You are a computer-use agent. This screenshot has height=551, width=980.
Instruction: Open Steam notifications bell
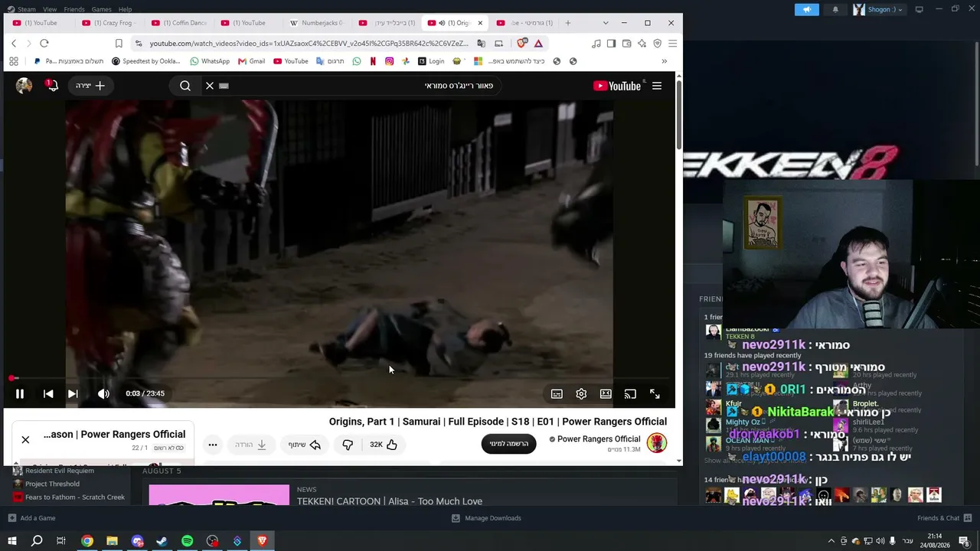pos(835,9)
